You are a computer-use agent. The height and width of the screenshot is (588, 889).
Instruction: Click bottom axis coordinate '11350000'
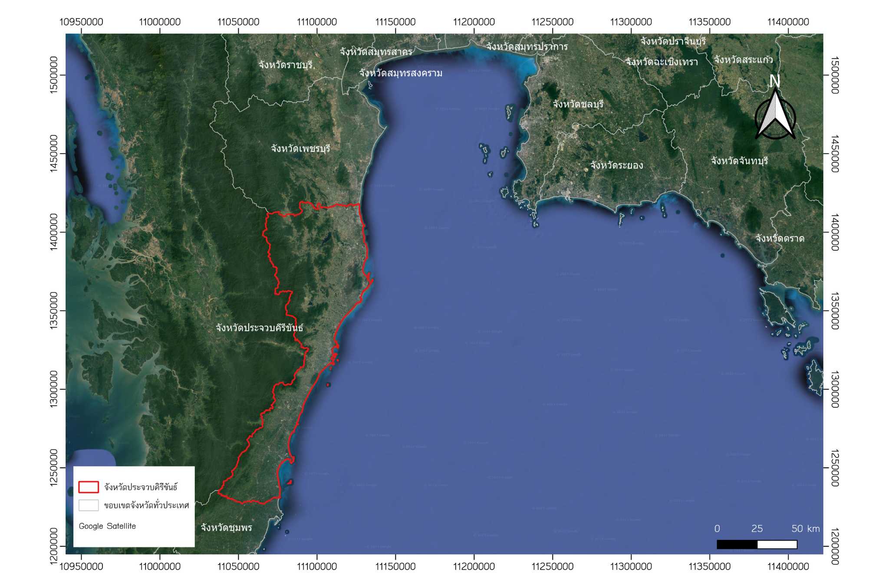pyautogui.click(x=710, y=566)
